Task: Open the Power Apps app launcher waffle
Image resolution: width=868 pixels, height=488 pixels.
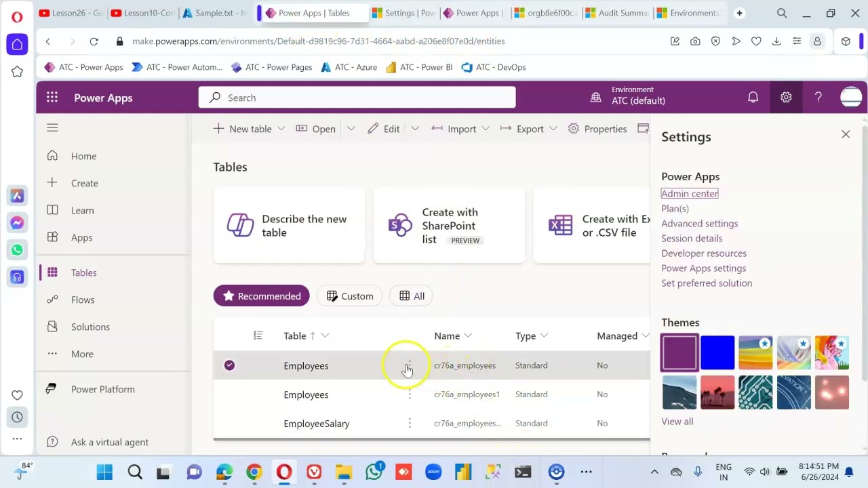Action: tap(52, 98)
